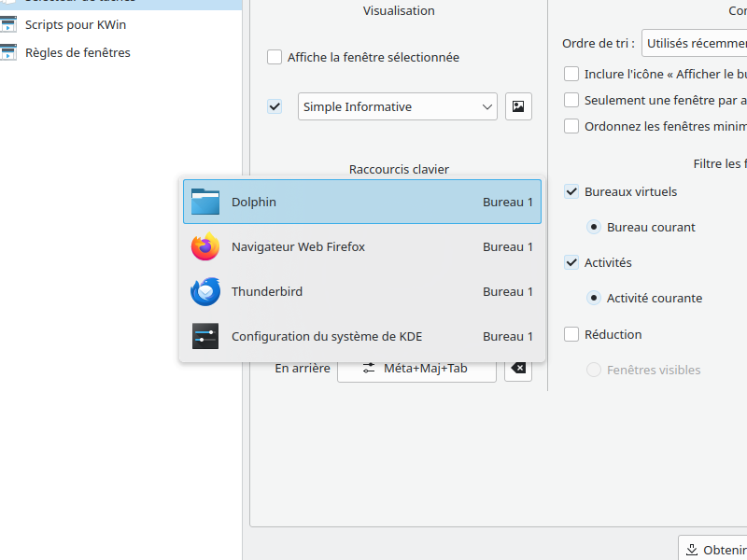
Task: Click the Méta+Maj+Tab shortcut button
Action: point(416,369)
